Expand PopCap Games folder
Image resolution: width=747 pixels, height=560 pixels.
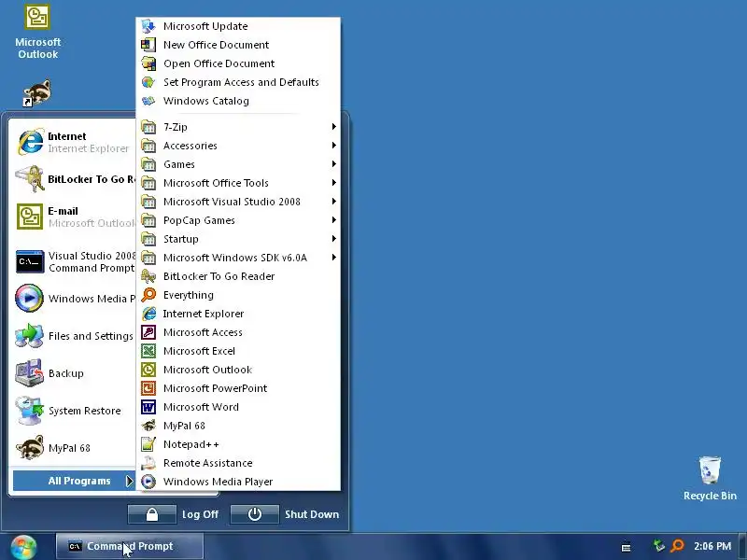[238, 220]
